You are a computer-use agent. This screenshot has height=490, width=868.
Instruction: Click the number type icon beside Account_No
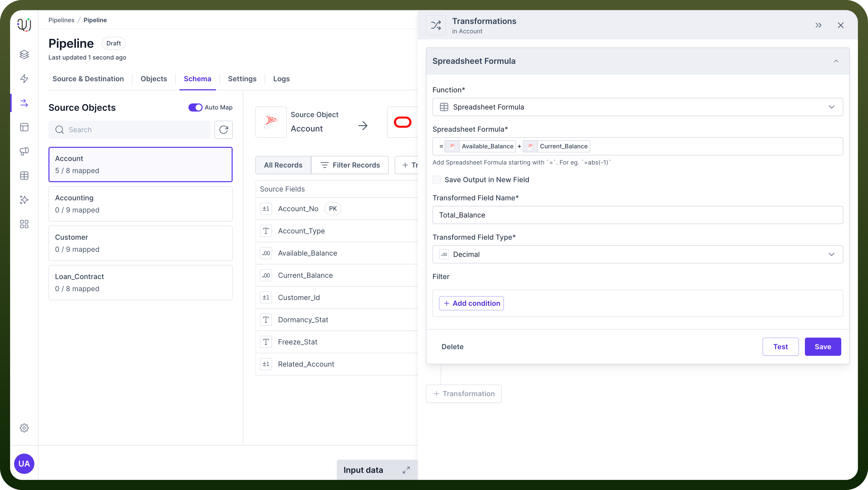266,209
